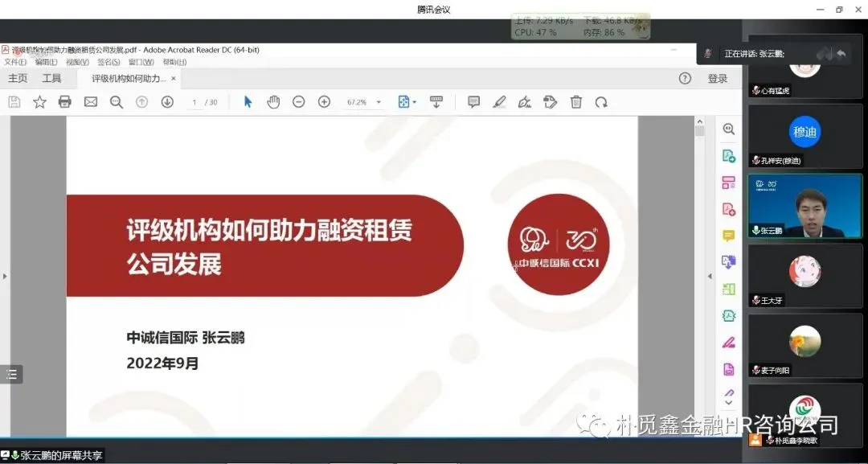Click the rotate view circular arrow icon
868x464 pixels.
point(601,102)
